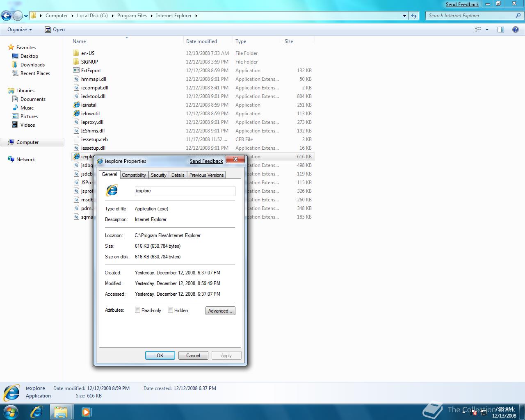
Task: Click Send Feedback link in Properties dialog
Action: click(x=206, y=161)
